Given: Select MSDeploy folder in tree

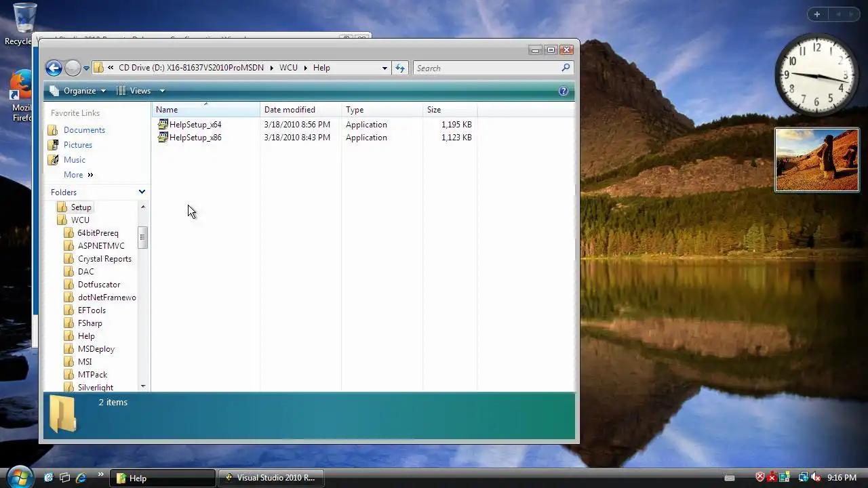Looking at the screenshot, I should pos(96,349).
